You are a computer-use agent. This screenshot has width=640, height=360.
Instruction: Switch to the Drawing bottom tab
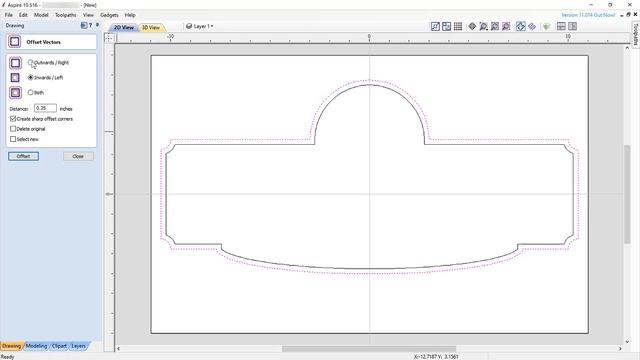pyautogui.click(x=11, y=346)
